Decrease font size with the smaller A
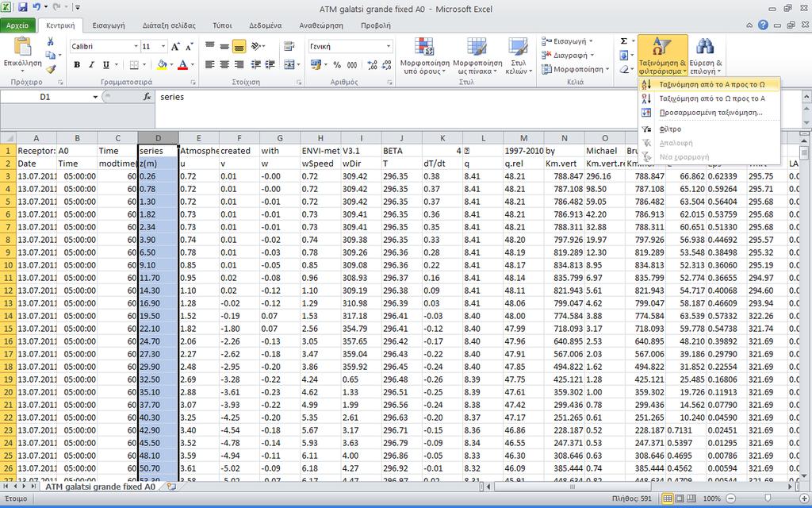The height and width of the screenshot is (508, 812). coord(189,47)
